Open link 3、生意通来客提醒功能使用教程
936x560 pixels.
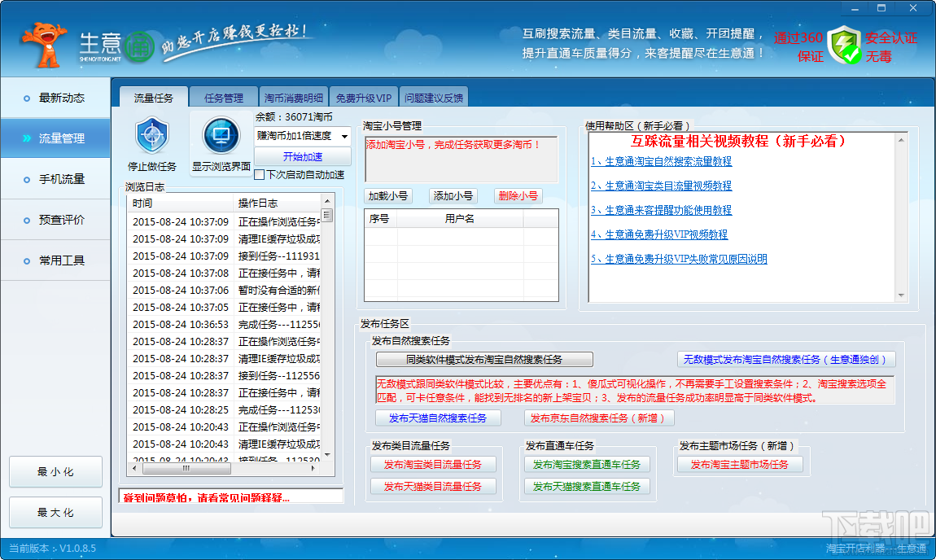pyautogui.click(x=661, y=210)
